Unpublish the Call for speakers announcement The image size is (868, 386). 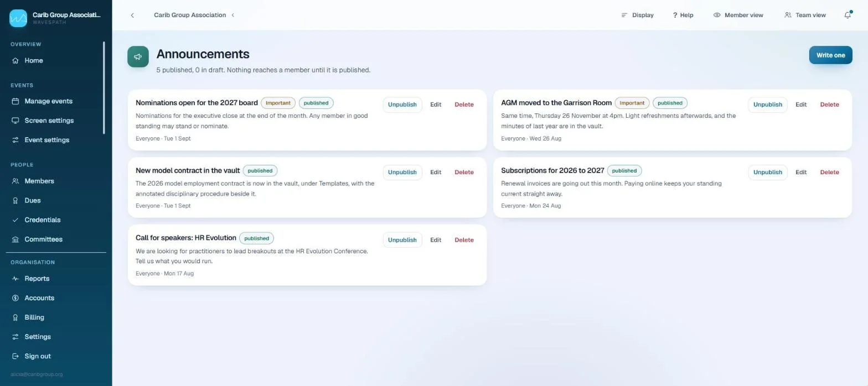(x=402, y=240)
